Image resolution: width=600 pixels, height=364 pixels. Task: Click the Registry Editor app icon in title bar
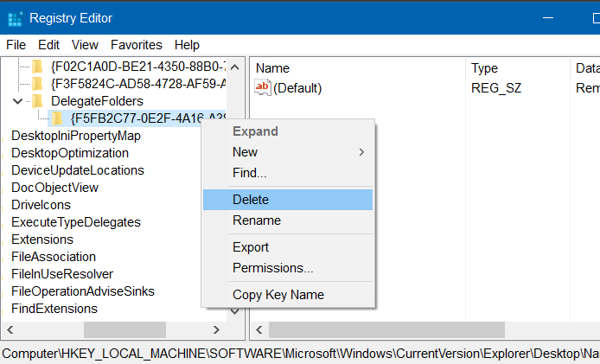(x=15, y=17)
